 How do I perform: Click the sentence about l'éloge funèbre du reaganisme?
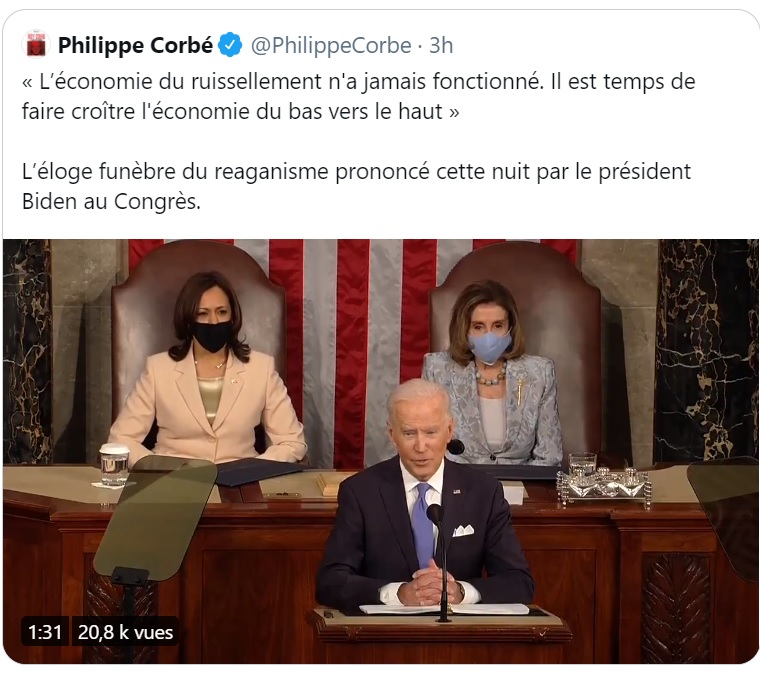pyautogui.click(x=356, y=187)
